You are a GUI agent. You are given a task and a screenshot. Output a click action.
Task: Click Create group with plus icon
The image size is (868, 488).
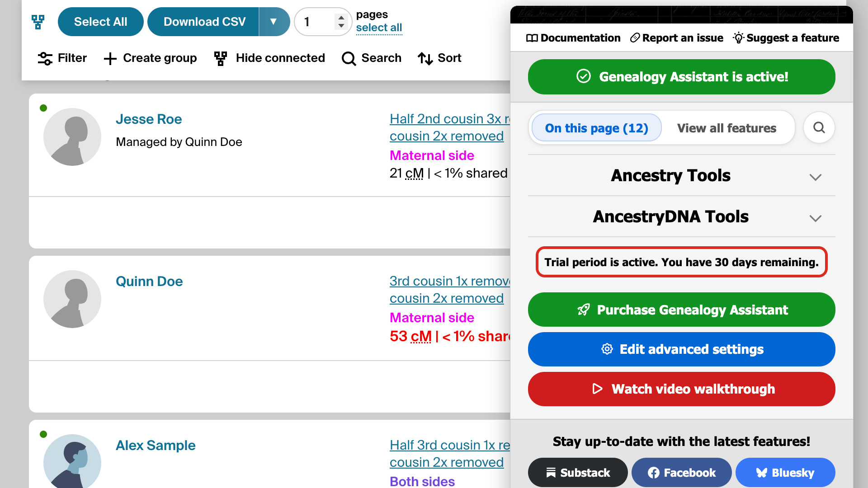click(x=150, y=58)
